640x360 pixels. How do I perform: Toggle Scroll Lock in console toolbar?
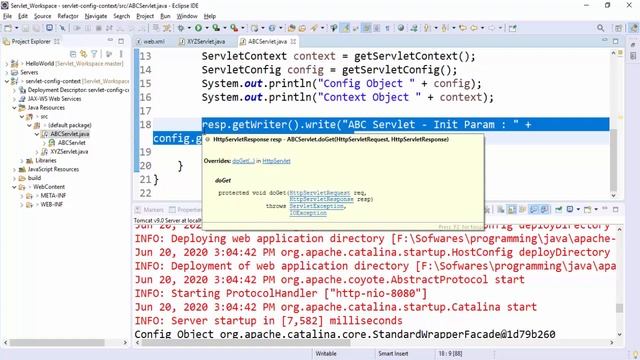coord(511,209)
